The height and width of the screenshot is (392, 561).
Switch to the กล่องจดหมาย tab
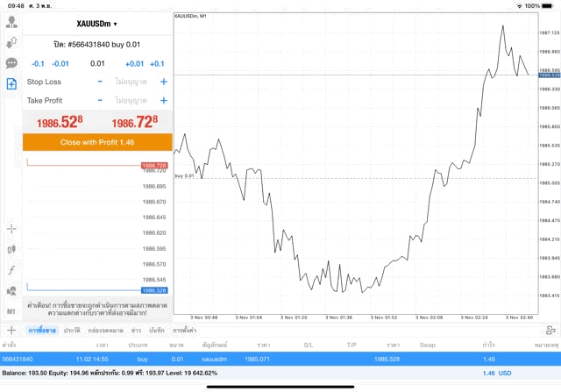(x=105, y=330)
